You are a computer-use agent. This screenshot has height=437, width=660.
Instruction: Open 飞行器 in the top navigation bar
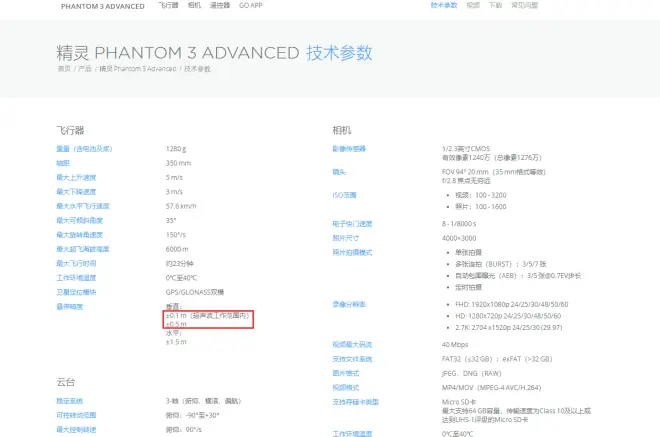pyautogui.click(x=168, y=5)
